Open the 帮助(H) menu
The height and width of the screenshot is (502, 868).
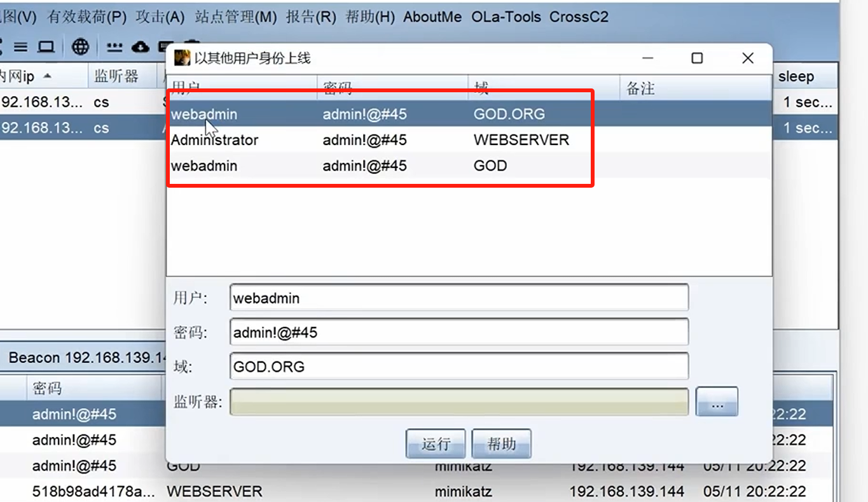point(370,17)
